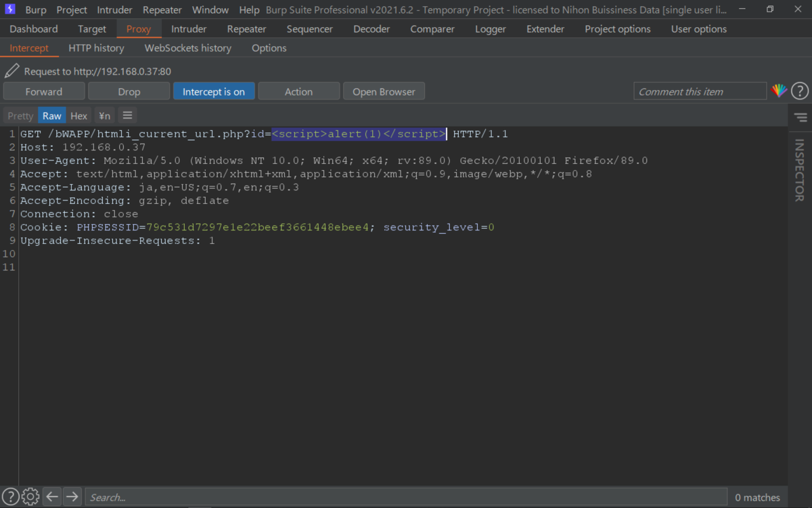The height and width of the screenshot is (508, 812).
Task: Forward the intercepted request
Action: tap(44, 91)
